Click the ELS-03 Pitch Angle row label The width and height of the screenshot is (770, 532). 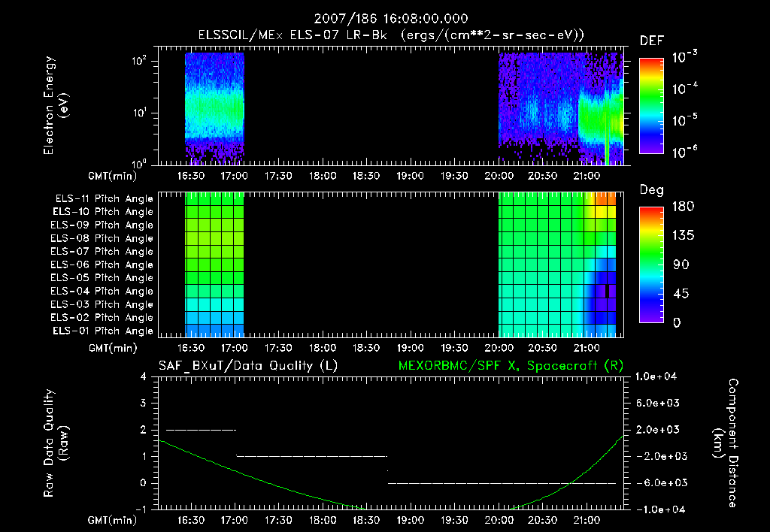tap(102, 304)
